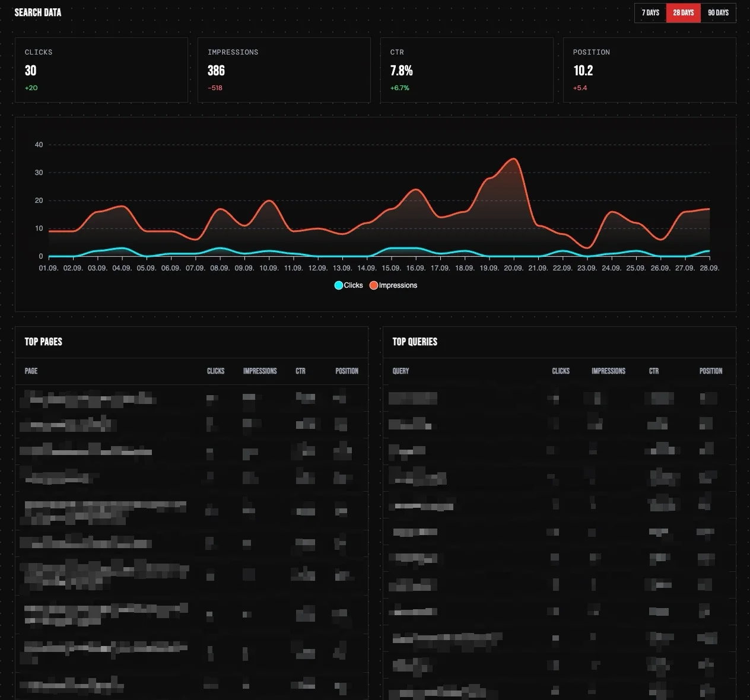Click the orange Impressions legend swatch

[374, 285]
